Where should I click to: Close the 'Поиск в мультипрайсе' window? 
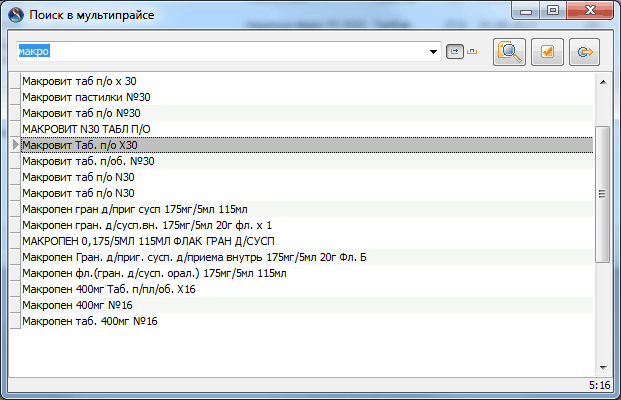[x=590, y=11]
